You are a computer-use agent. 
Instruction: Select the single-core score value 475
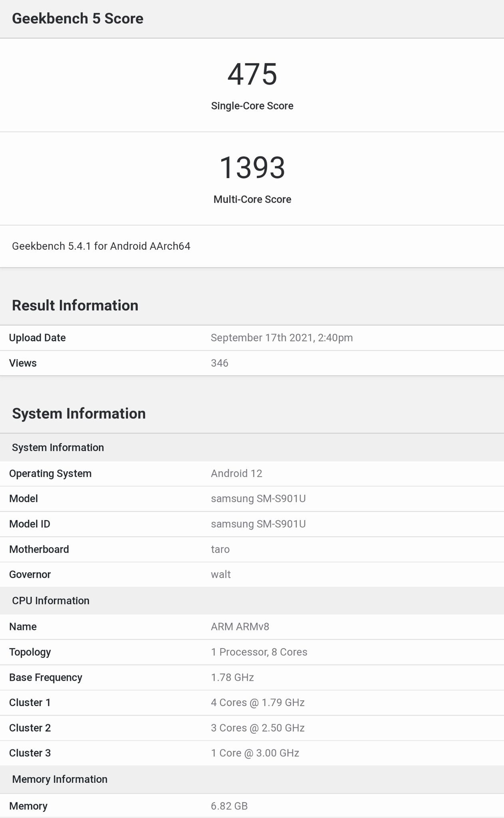pyautogui.click(x=252, y=74)
